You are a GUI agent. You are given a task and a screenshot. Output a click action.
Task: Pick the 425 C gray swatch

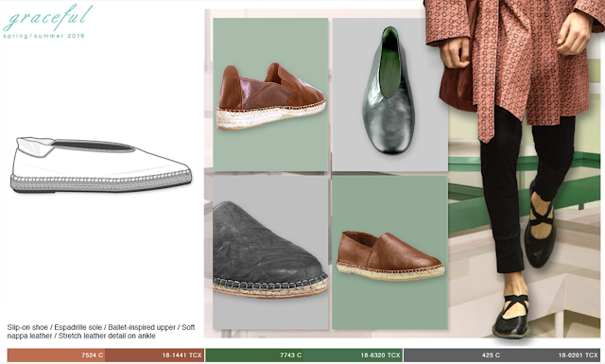click(x=453, y=355)
